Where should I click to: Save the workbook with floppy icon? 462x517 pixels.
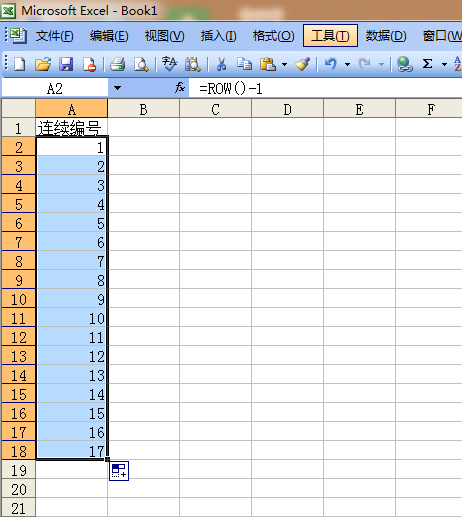tap(66, 64)
